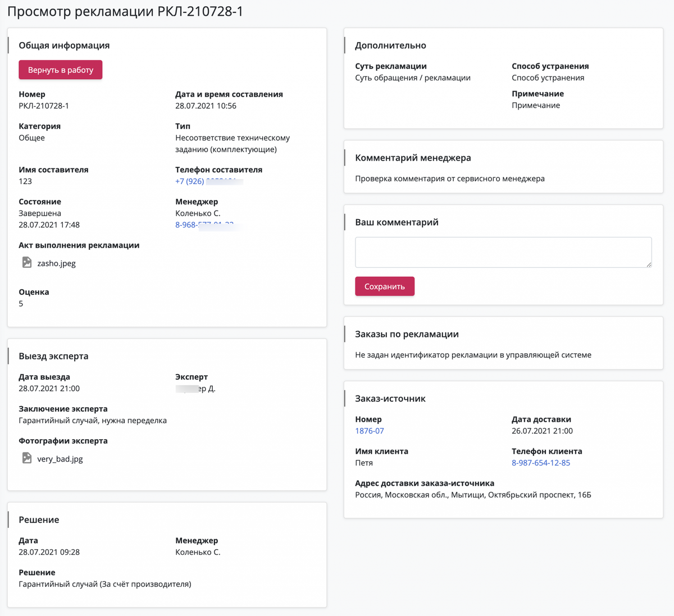674x616 pixels.
Task: Click the comment text area resize handle
Action: point(649,264)
